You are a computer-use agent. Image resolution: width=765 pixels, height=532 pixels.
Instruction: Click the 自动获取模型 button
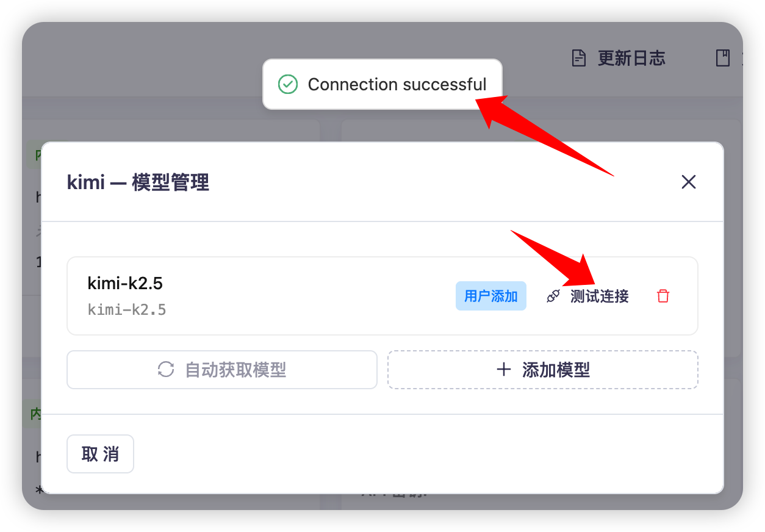[x=222, y=370]
